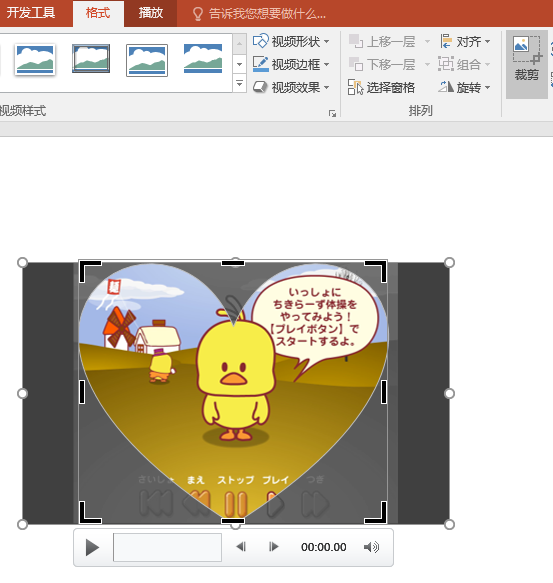Open the 视频边框 dropdown arrow
553x583 pixels.
[x=327, y=64]
